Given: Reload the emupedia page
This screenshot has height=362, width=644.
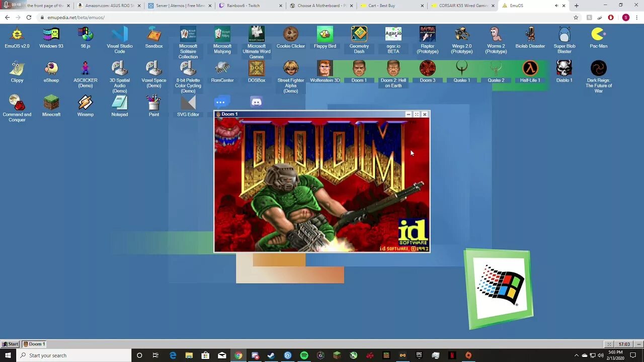Looking at the screenshot, I should coord(29,17).
